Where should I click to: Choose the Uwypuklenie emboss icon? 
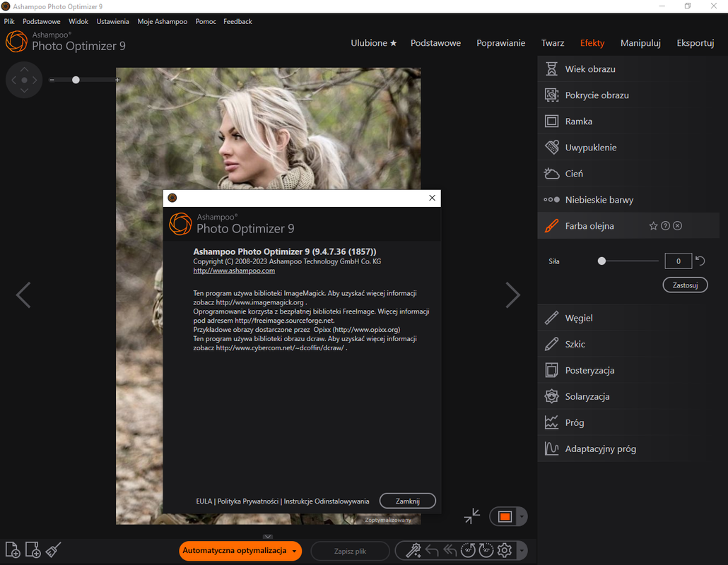(551, 148)
